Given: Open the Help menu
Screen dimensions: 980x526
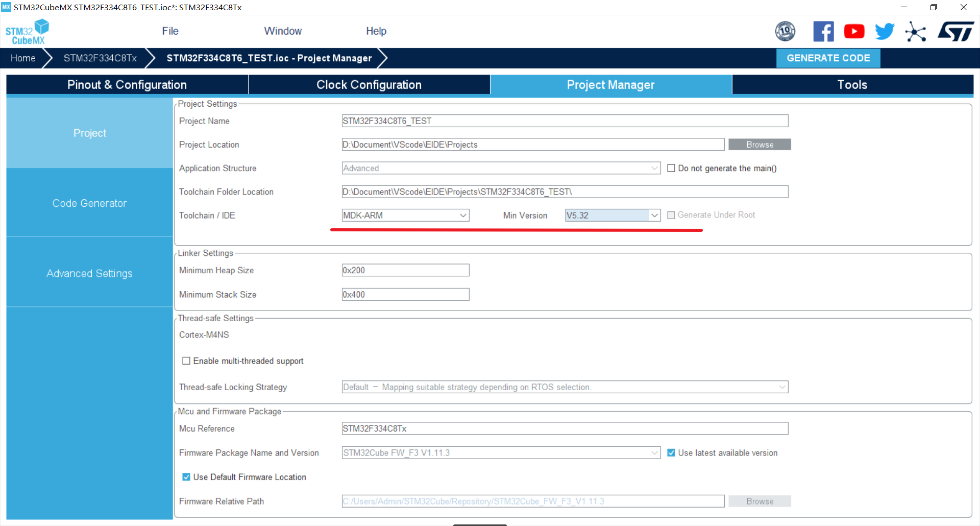Looking at the screenshot, I should click(x=376, y=31).
